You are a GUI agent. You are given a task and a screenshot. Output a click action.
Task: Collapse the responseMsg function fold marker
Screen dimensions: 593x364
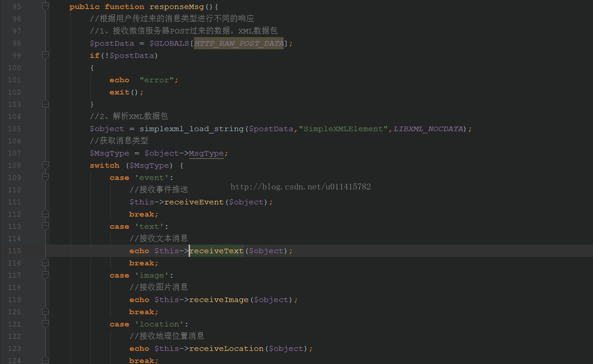(45, 6)
